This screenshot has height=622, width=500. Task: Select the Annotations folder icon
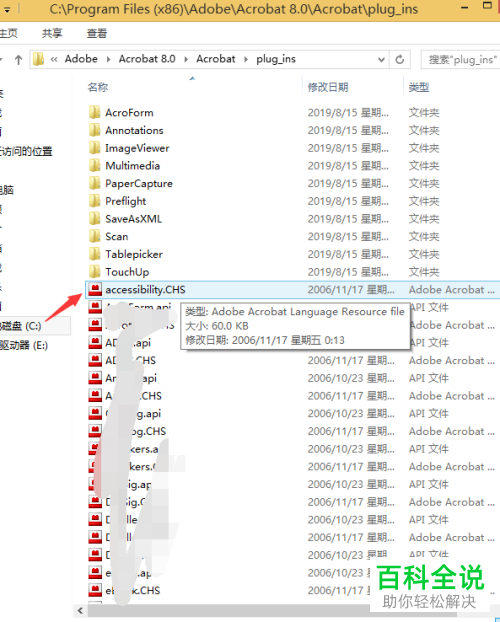click(x=94, y=130)
